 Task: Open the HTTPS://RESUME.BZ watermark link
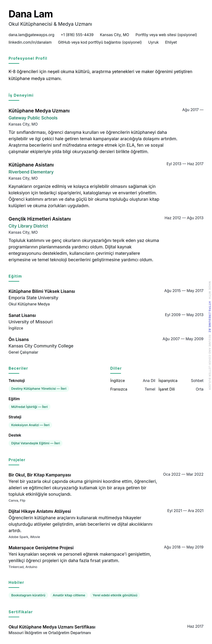tap(209, 317)
